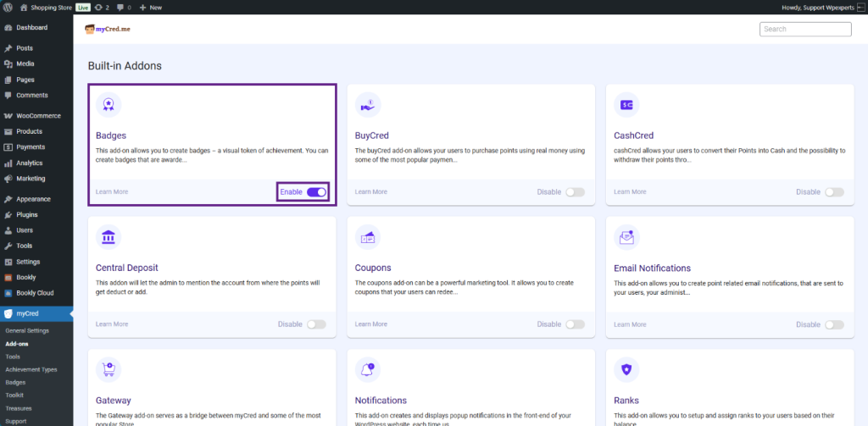The height and width of the screenshot is (426, 868).
Task: Click Learn More on BuyCred card
Action: 371,192
